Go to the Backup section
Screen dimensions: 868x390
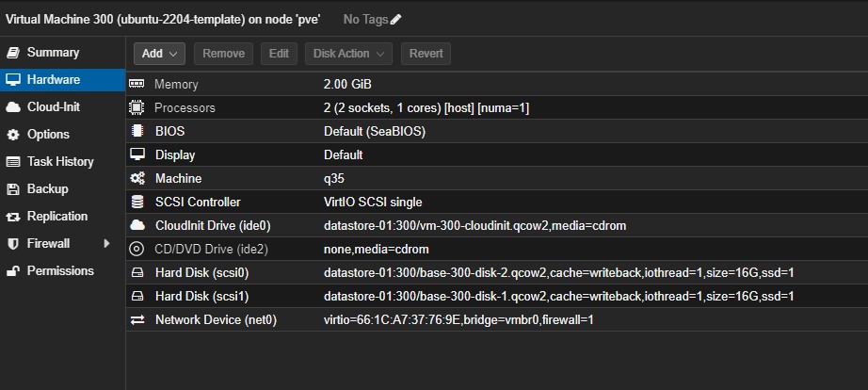coord(47,189)
